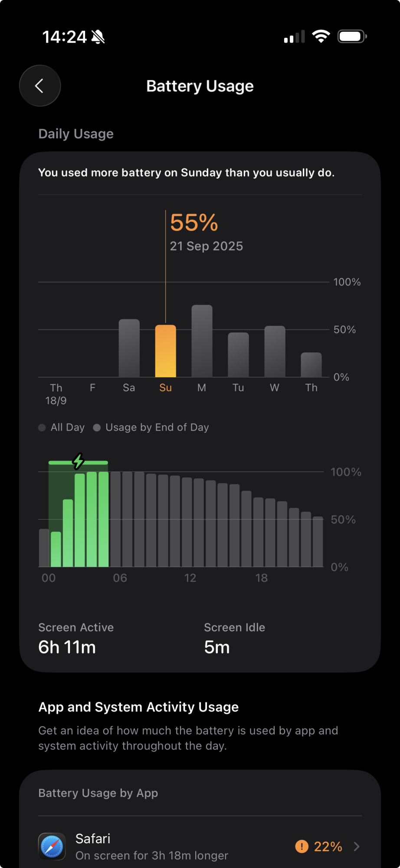Select Saturday's battery usage bar
This screenshot has height=868, width=400.
click(x=129, y=348)
